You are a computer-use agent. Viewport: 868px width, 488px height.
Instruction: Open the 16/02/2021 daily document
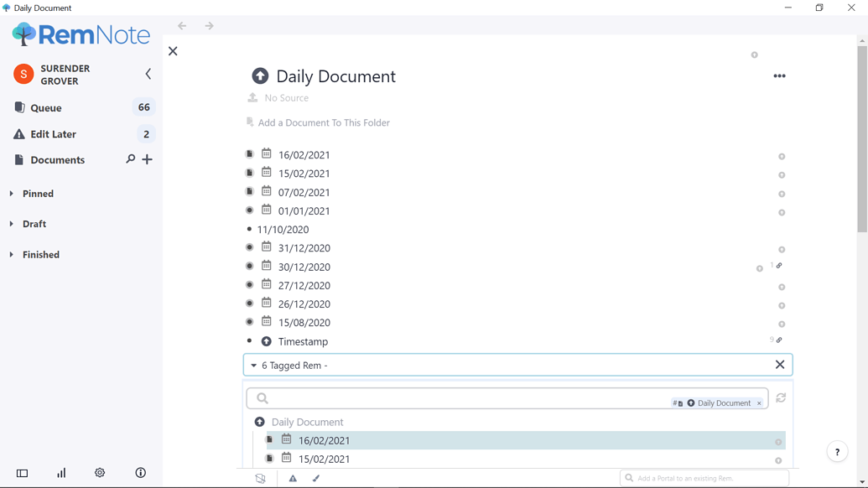[x=304, y=155]
